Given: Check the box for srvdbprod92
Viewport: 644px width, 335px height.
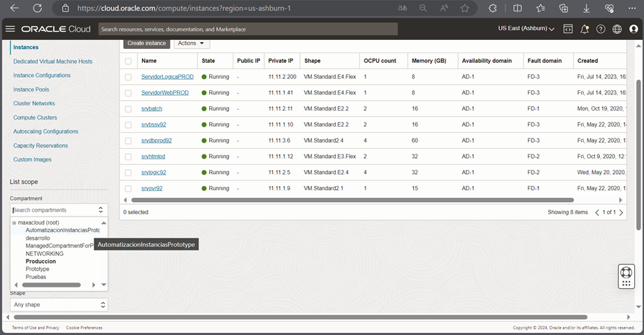Looking at the screenshot, I should [x=129, y=141].
